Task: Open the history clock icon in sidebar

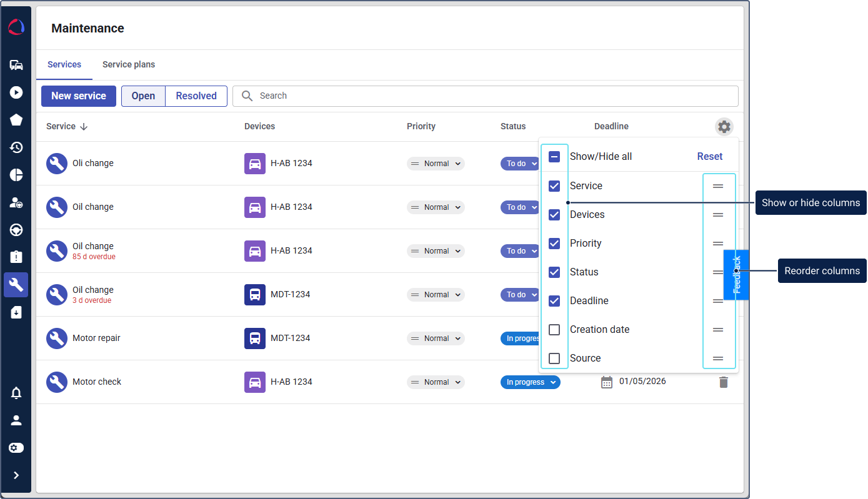Action: (16, 147)
